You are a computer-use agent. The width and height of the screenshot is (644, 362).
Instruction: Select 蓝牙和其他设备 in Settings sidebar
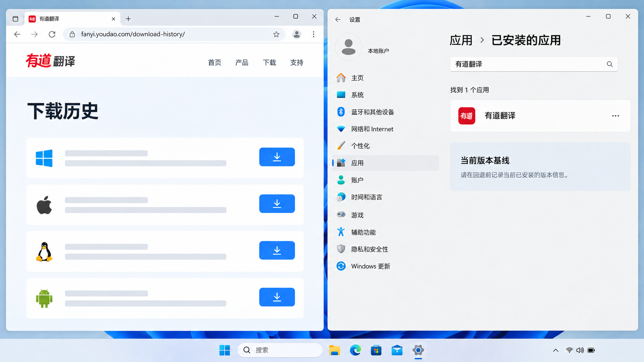click(385, 112)
